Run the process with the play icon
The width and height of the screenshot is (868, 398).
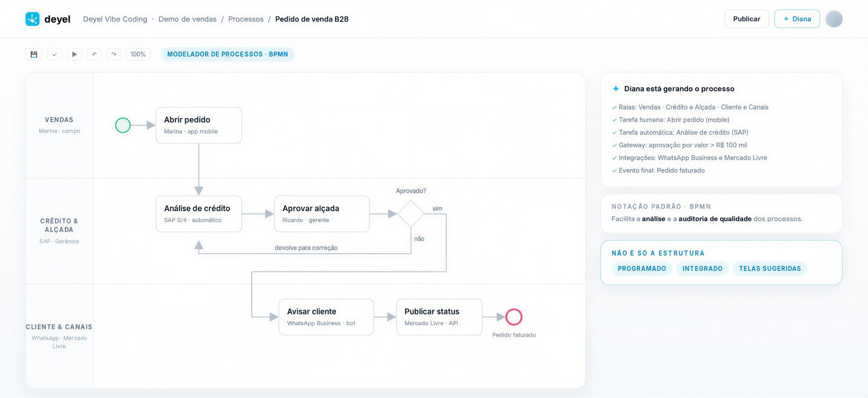75,54
